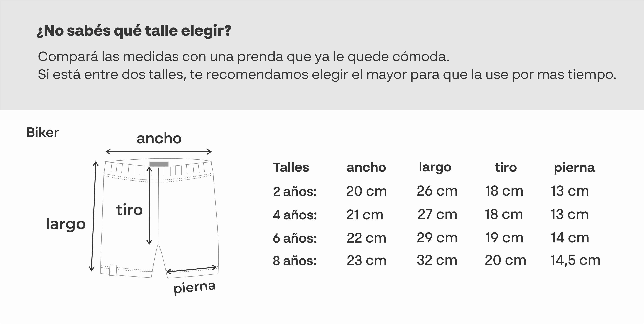Click the ancho table header
Viewport: 644px width, 324px height.
click(x=366, y=168)
